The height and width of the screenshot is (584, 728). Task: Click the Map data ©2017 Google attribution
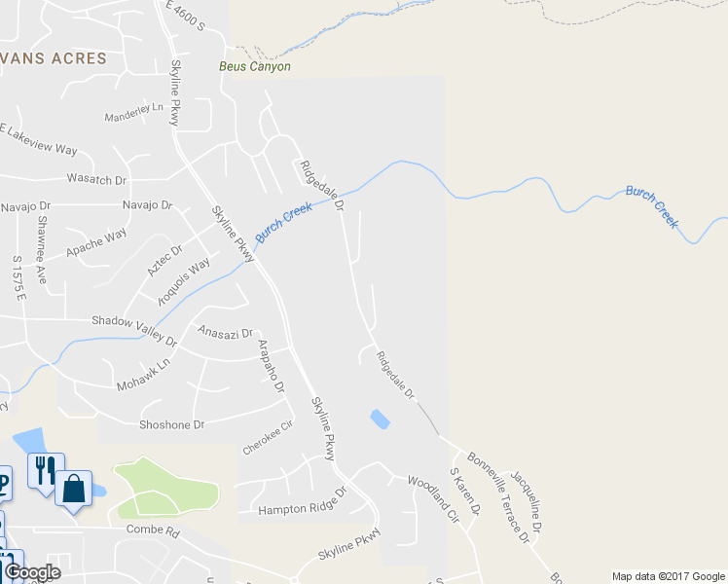669,576
